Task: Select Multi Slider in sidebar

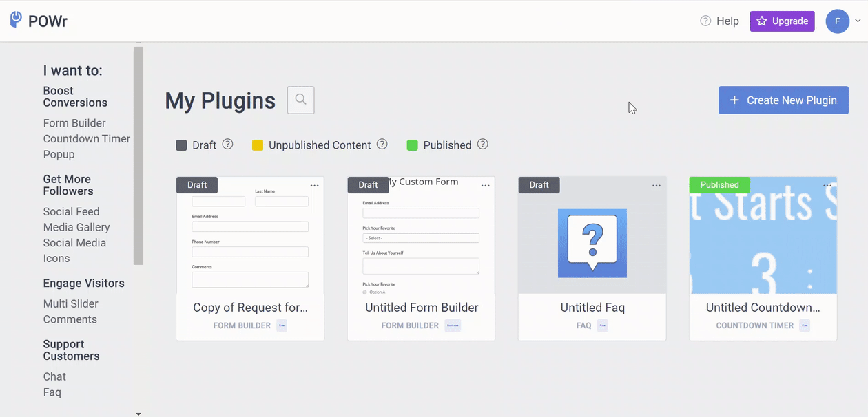Action: click(70, 303)
